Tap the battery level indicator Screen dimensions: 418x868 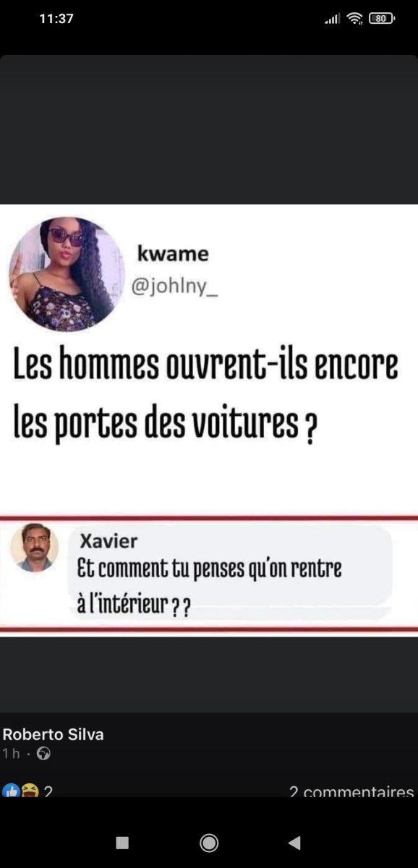pos(382,19)
